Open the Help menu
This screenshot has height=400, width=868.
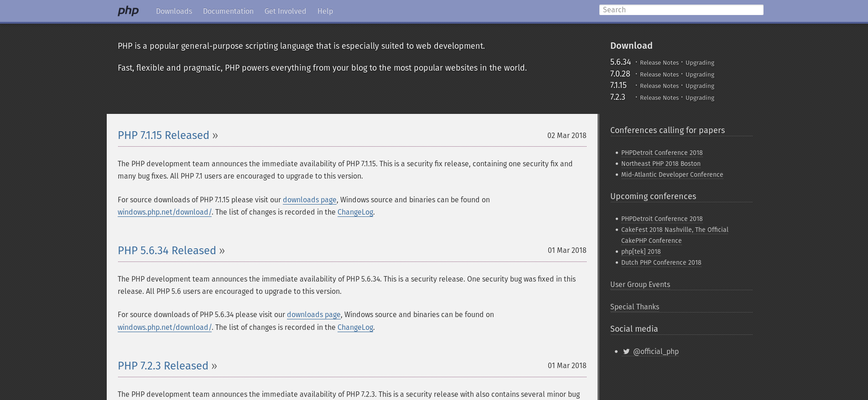325,11
